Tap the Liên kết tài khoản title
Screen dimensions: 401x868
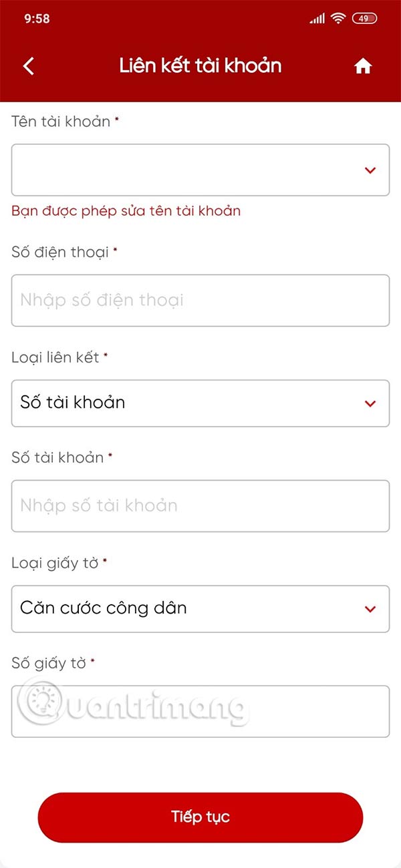click(200, 65)
